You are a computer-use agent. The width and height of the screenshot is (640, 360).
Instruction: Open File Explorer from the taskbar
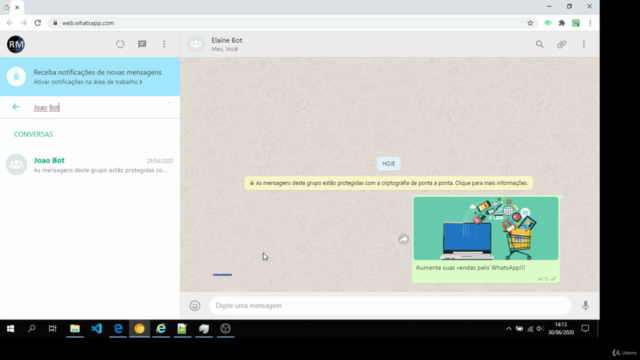[x=75, y=329]
